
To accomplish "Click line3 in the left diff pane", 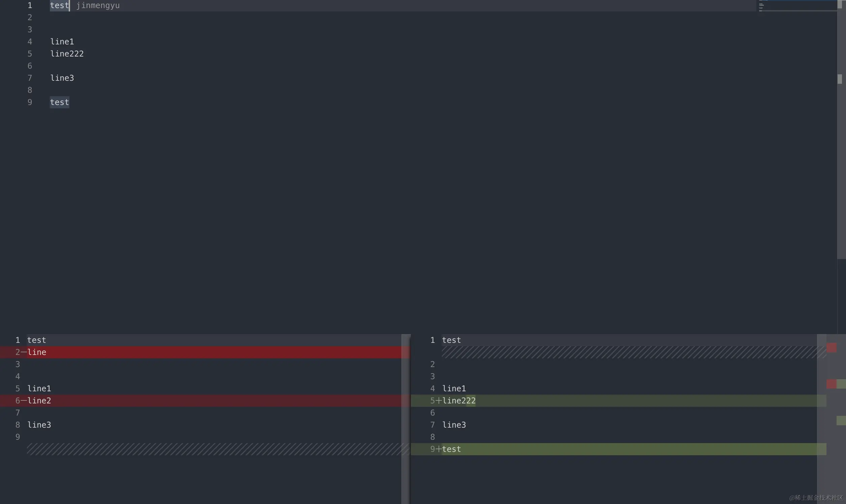I will (x=39, y=425).
